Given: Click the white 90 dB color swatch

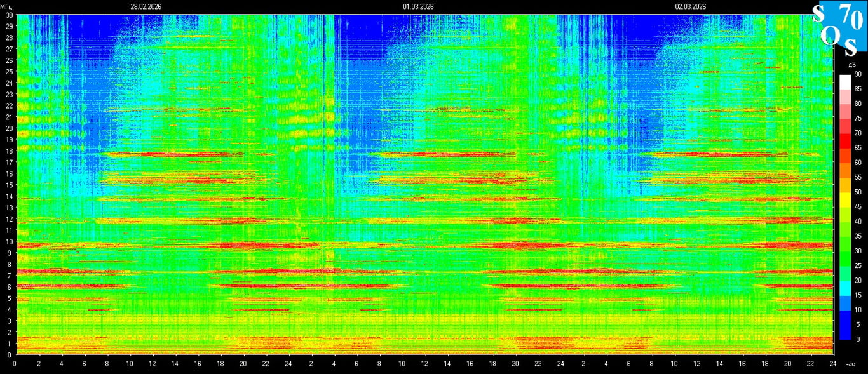Looking at the screenshot, I should [844, 81].
